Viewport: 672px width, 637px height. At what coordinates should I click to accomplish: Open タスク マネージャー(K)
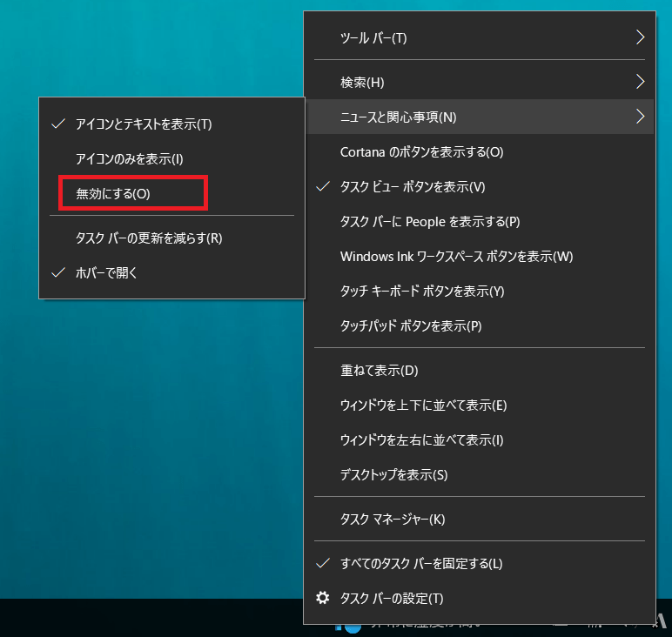[480, 519]
